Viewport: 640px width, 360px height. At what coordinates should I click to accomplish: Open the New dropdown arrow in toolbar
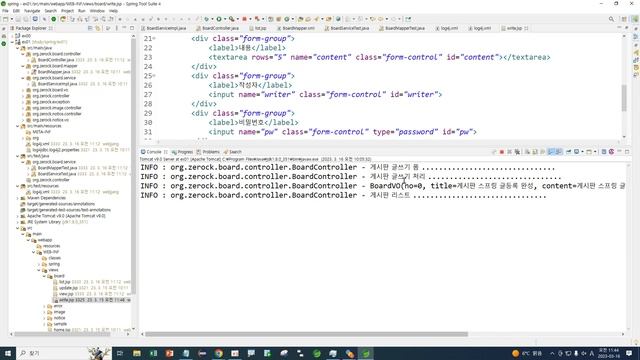[x=11, y=19]
